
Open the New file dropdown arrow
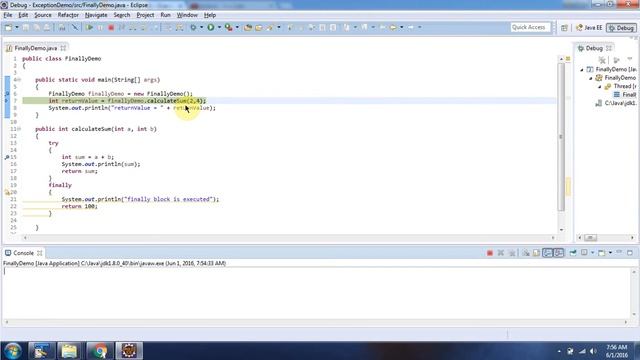17,27
